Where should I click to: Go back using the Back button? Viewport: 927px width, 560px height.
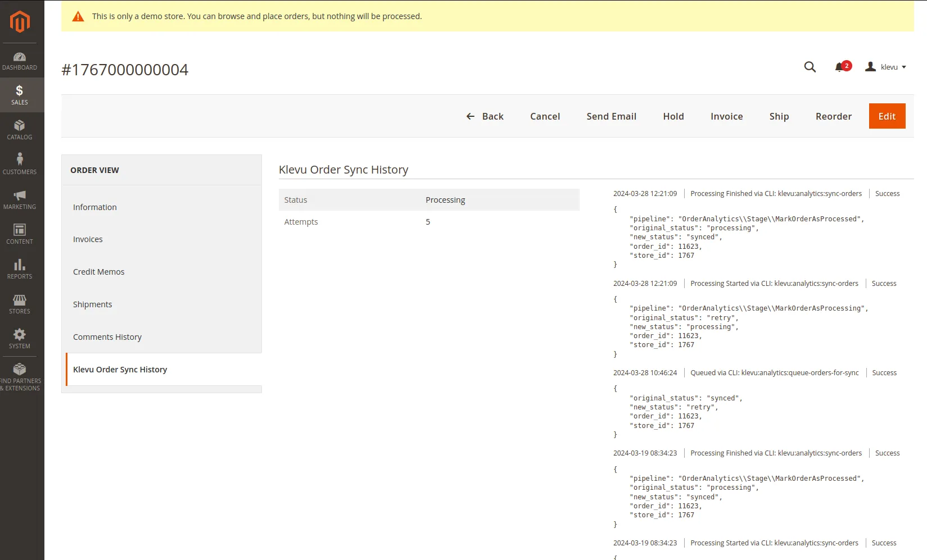click(x=485, y=116)
